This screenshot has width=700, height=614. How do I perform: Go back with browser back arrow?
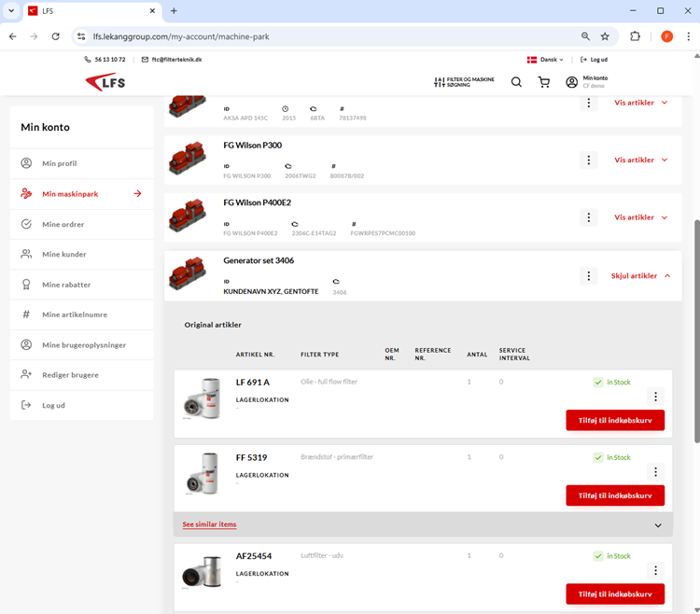click(12, 36)
